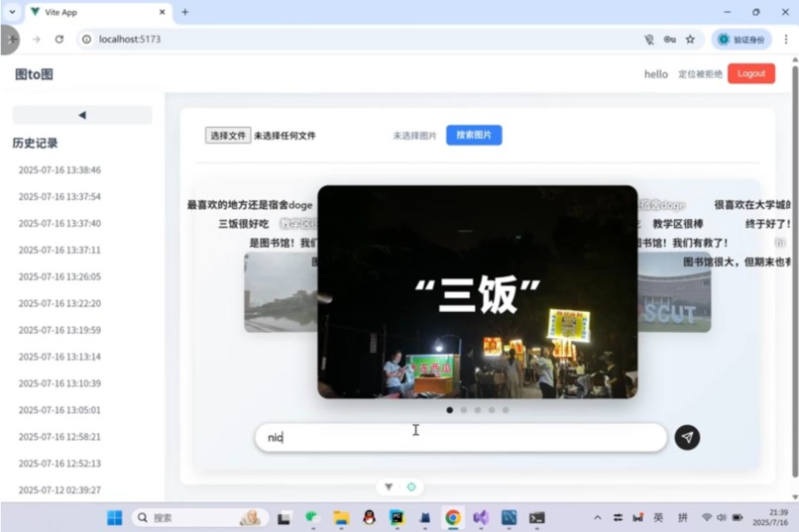Open history record 2025-07-16 13:37:11

coord(59,250)
